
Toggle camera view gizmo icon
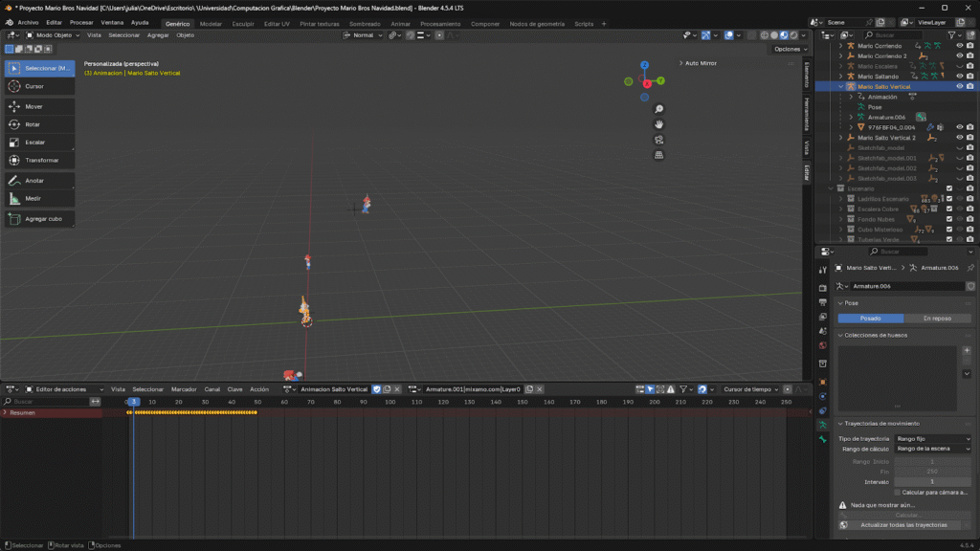(659, 140)
